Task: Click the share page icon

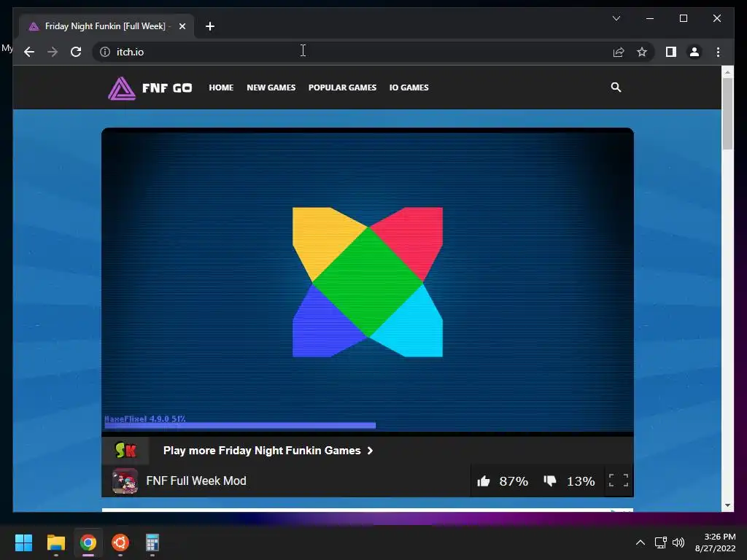Action: pos(619,52)
